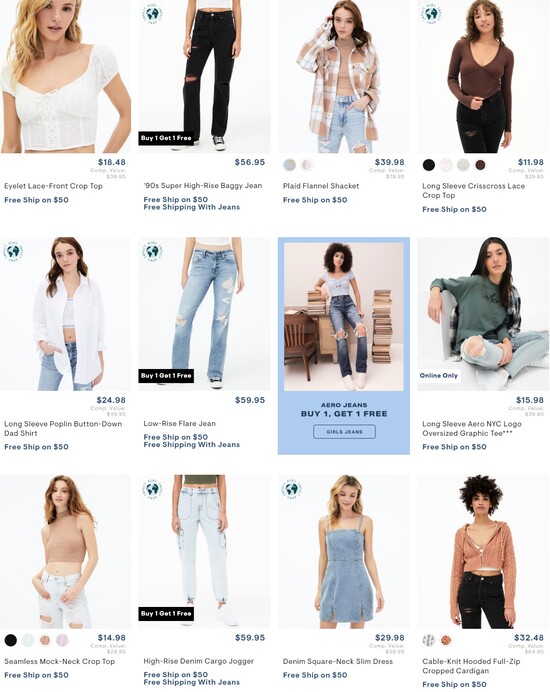Click Buy 1 Get 1 Free badge on Baggy Jean

[x=166, y=138]
